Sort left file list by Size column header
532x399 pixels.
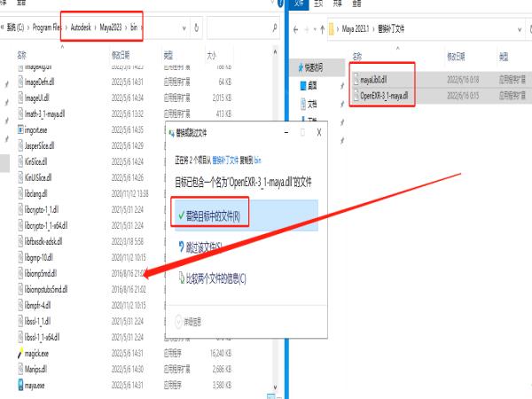click(x=211, y=55)
